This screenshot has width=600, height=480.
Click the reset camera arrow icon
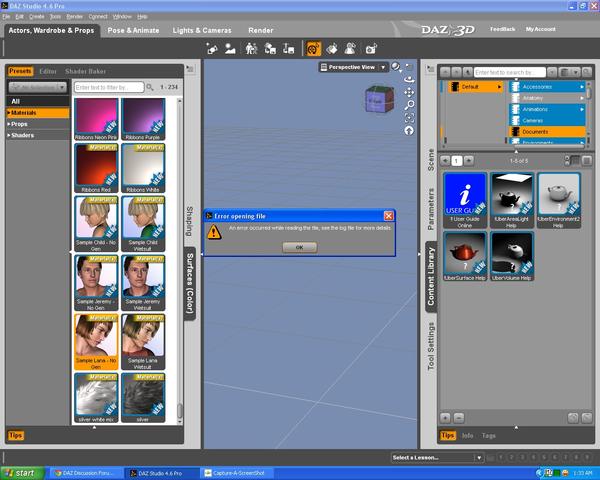click(x=409, y=131)
